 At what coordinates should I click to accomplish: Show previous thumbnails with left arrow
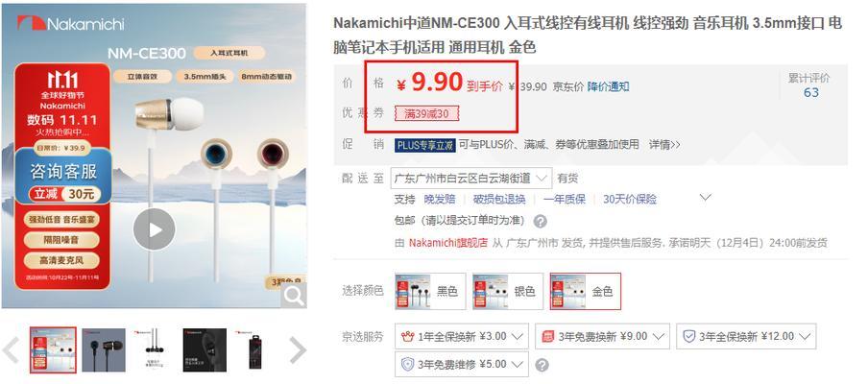tap(12, 349)
